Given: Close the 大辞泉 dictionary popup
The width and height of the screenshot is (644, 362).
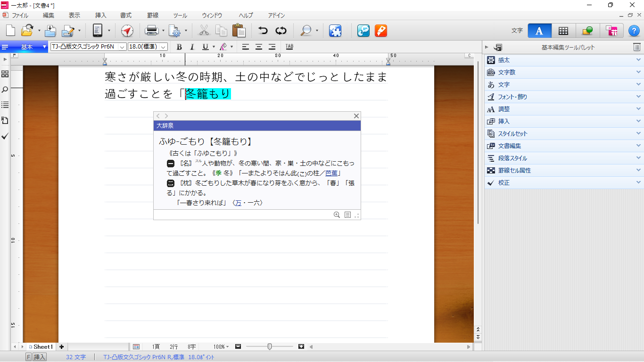Looking at the screenshot, I should (x=356, y=116).
